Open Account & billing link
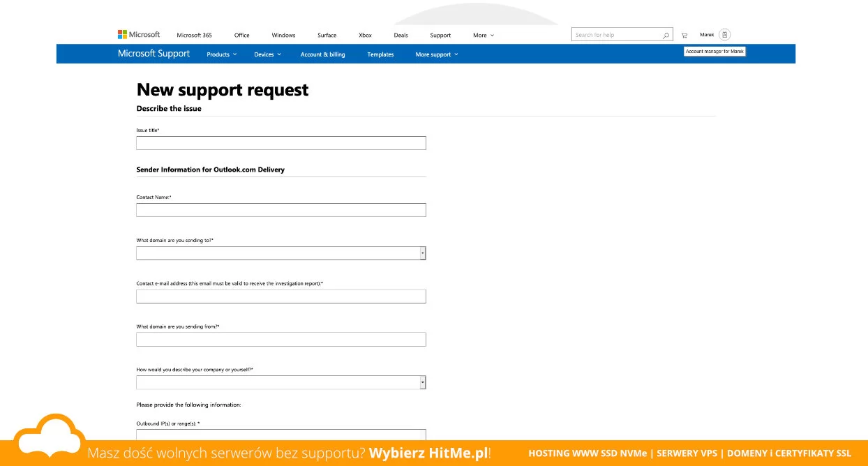 322,54
